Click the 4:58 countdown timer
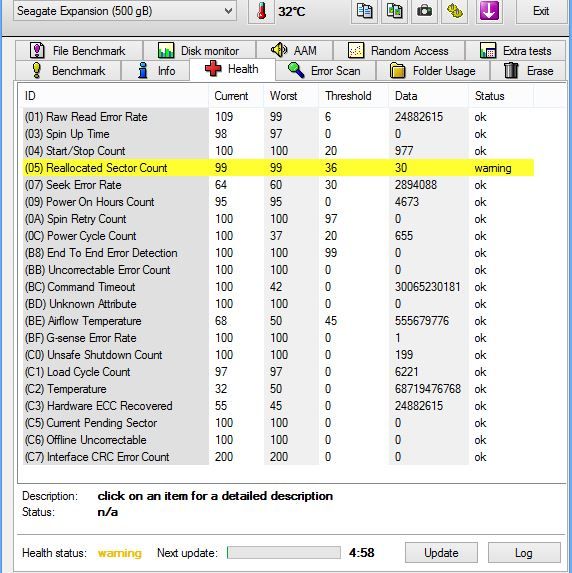This screenshot has height=573, width=572. [x=361, y=553]
